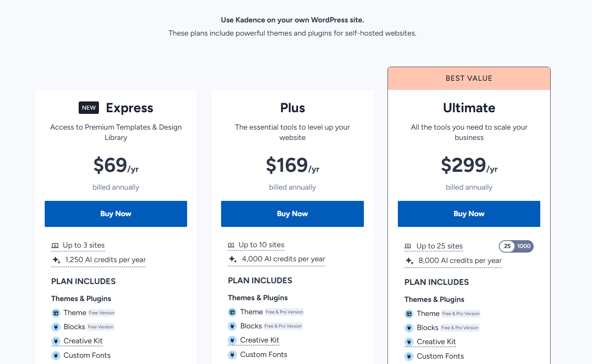
Task: Click Theme icon in Plus plan
Action: (x=232, y=312)
